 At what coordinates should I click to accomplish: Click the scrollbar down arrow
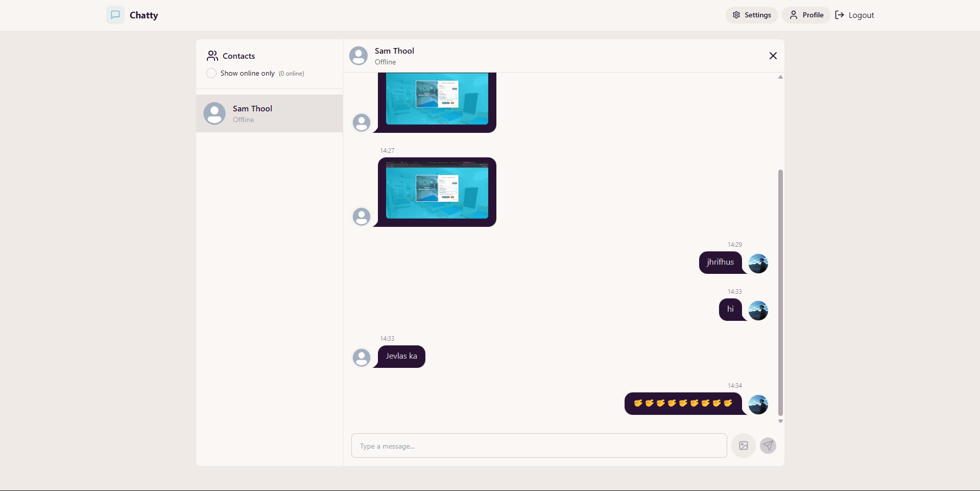[x=780, y=421]
